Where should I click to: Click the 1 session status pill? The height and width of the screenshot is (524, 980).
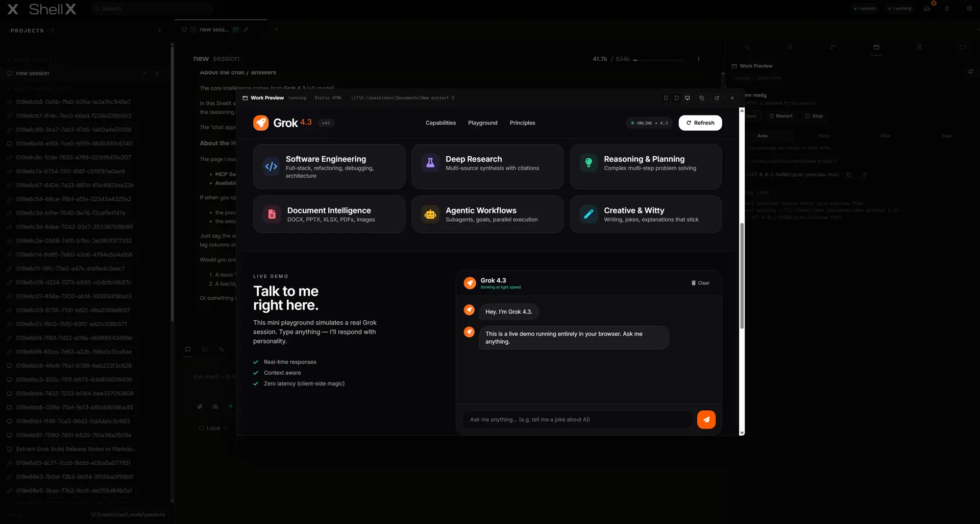pyautogui.click(x=865, y=9)
